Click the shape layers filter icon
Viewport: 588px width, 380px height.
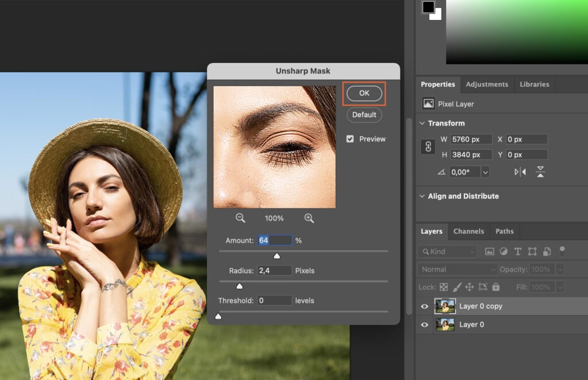pos(533,251)
